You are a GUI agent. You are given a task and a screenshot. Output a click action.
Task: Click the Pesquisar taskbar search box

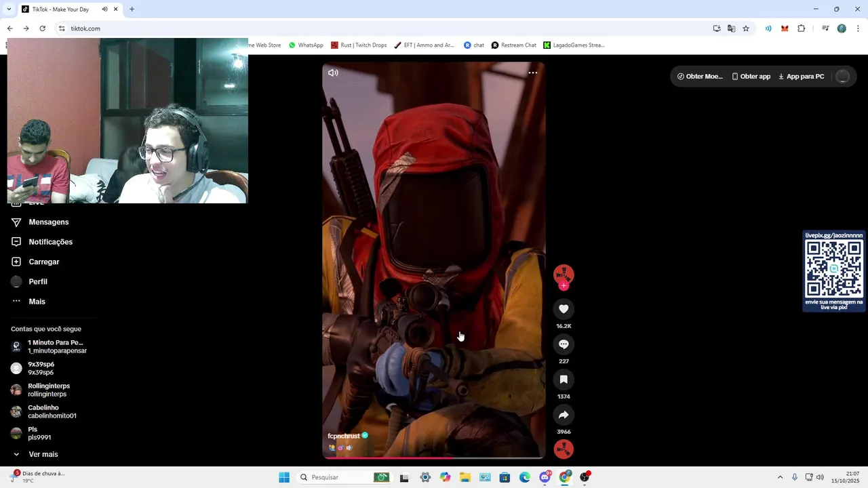(344, 477)
